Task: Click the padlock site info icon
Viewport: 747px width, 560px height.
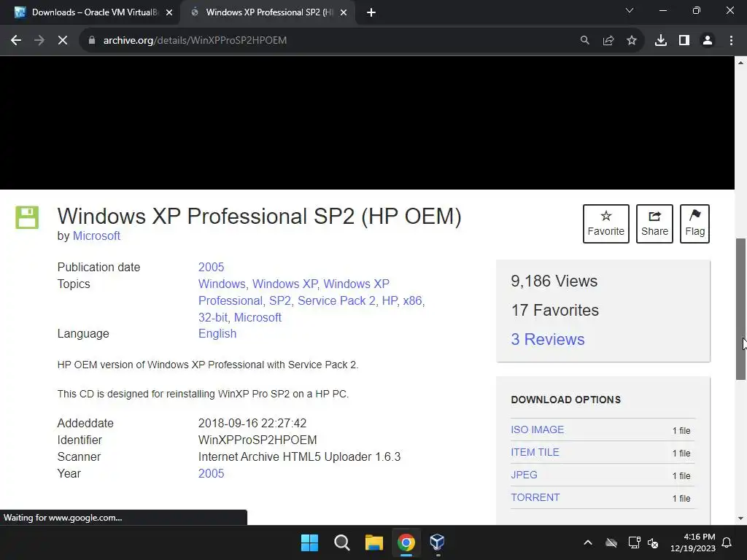Action: click(x=91, y=41)
